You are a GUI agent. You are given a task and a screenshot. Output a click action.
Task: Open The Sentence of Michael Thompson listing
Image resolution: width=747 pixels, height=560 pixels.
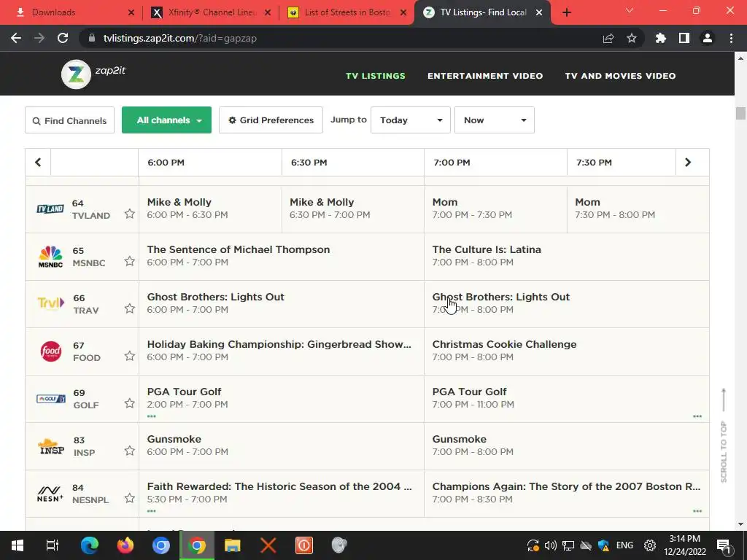point(281,256)
